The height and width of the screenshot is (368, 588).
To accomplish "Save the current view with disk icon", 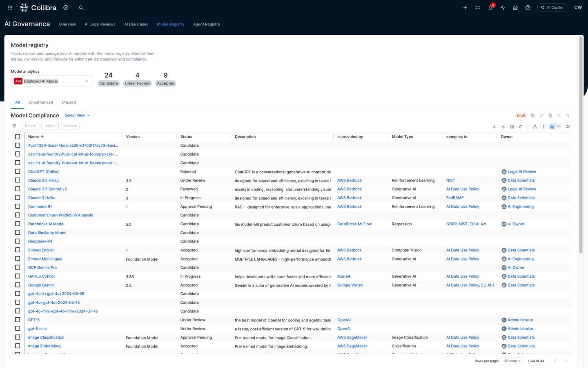I will pos(550,116).
